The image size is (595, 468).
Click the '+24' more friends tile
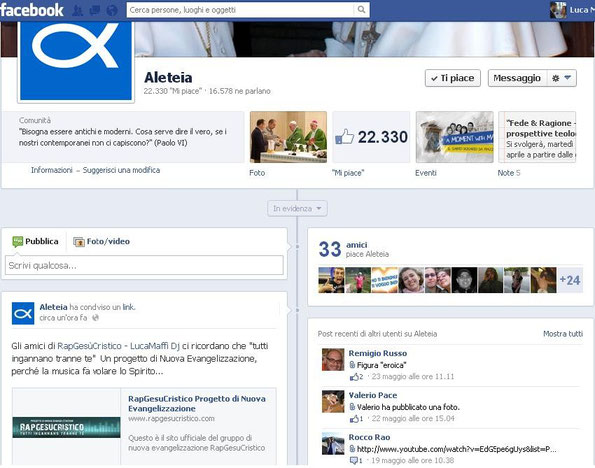pyautogui.click(x=570, y=280)
